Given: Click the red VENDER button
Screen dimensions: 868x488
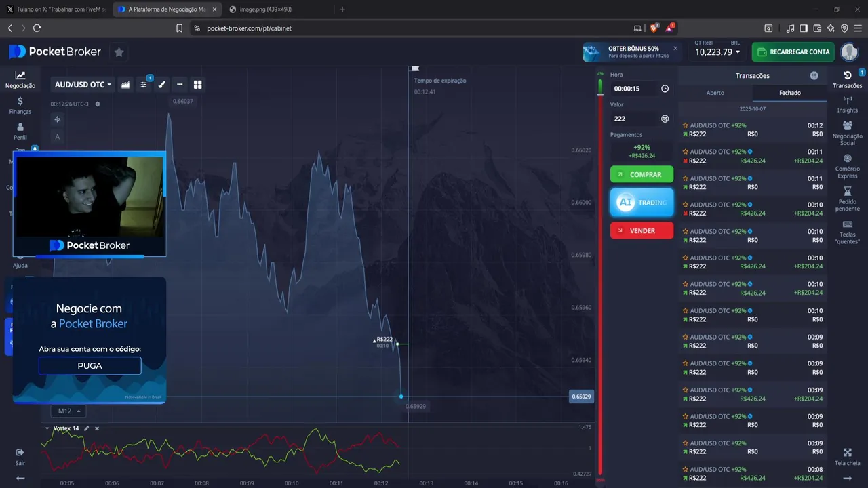Looking at the screenshot, I should [x=642, y=230].
